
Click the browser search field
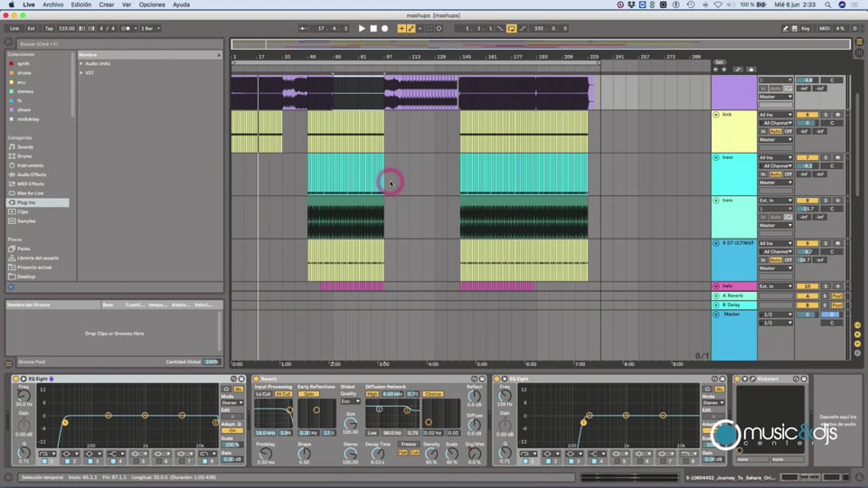point(119,43)
